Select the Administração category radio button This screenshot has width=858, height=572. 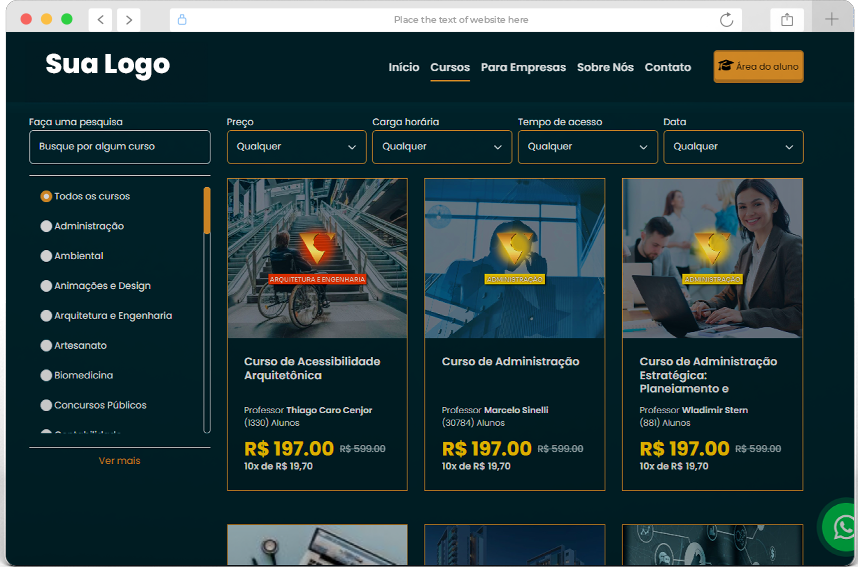(x=46, y=226)
